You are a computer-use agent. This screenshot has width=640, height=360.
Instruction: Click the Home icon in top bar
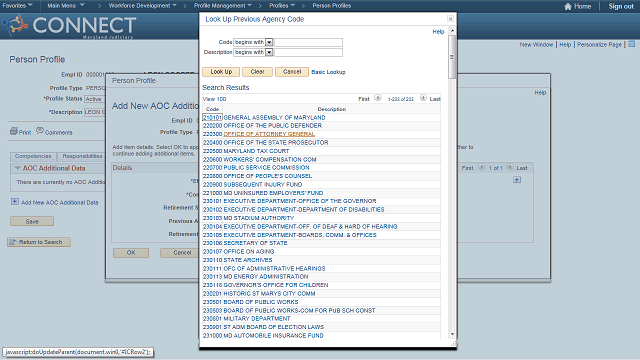pyautogui.click(x=567, y=6)
